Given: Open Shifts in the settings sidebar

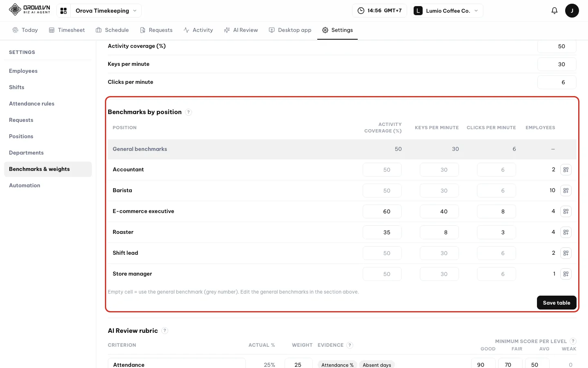Looking at the screenshot, I should [x=48, y=88].
